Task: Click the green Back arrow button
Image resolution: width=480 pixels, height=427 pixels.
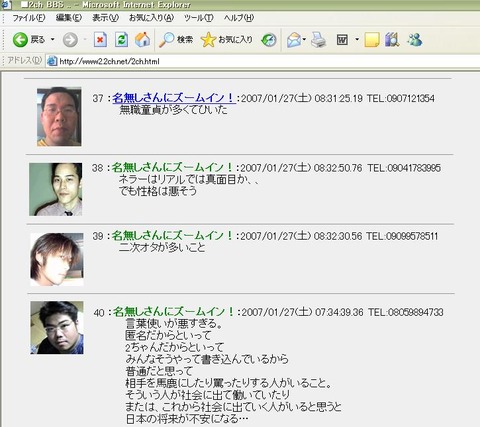Action: click(20, 40)
